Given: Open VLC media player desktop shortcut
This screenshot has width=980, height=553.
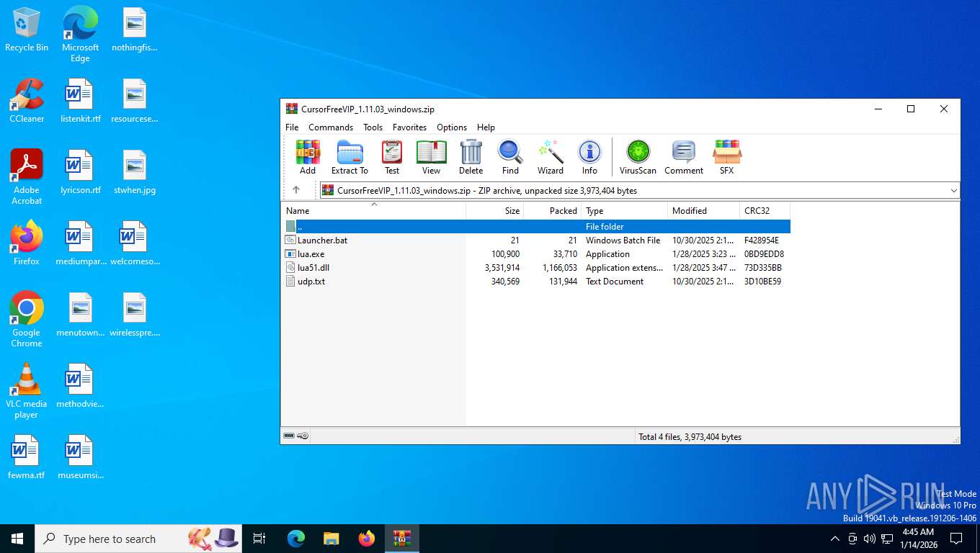Looking at the screenshot, I should (x=27, y=391).
